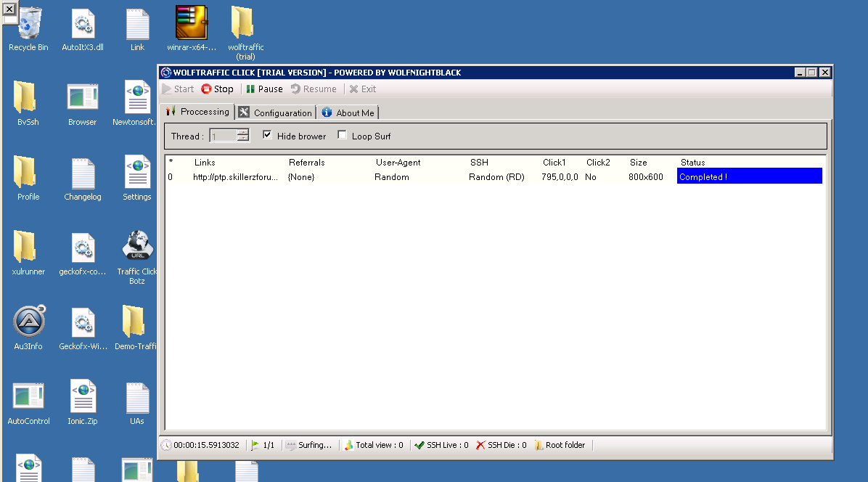The image size is (868, 482).
Task: Click the Total view counter in status bar
Action: click(374, 445)
